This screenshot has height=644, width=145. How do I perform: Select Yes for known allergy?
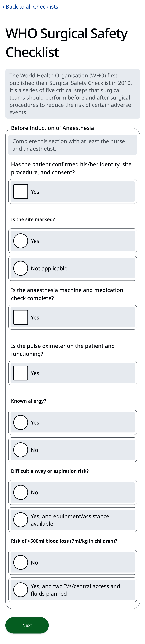point(21,422)
